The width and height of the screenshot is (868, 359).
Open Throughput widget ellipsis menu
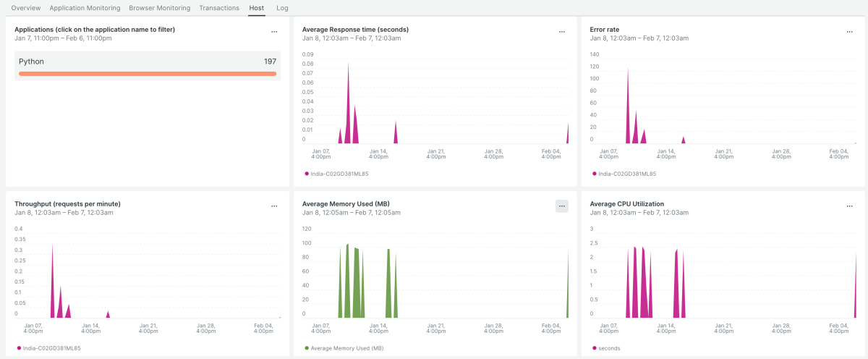coord(274,206)
